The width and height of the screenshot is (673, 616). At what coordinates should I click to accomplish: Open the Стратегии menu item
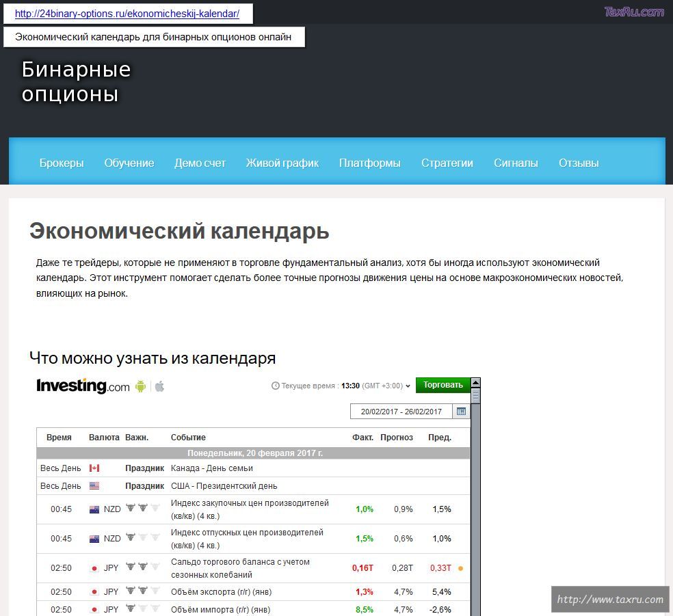(447, 163)
